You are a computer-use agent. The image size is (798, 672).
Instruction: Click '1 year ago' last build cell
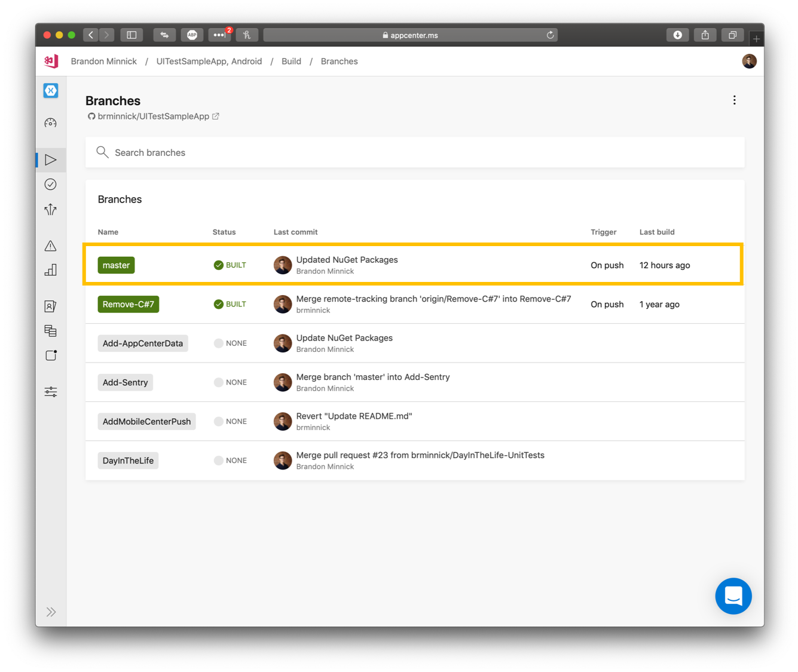point(659,304)
